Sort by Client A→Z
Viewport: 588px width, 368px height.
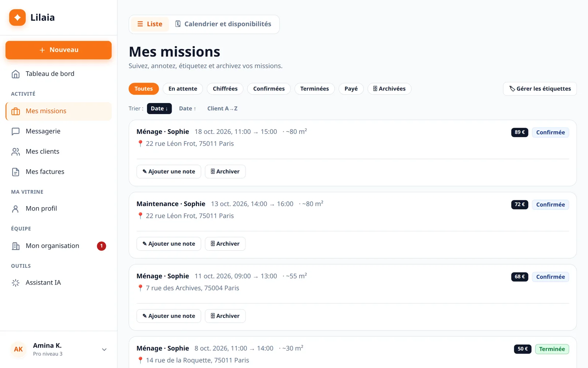pyautogui.click(x=222, y=109)
